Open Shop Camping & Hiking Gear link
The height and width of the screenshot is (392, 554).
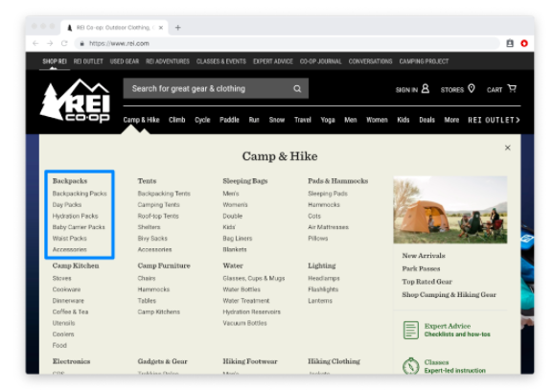(449, 295)
